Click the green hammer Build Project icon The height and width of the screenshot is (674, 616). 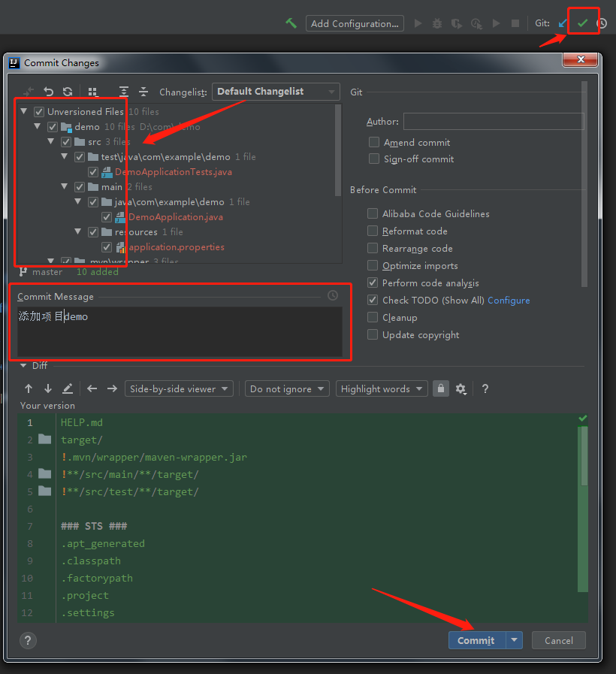291,23
